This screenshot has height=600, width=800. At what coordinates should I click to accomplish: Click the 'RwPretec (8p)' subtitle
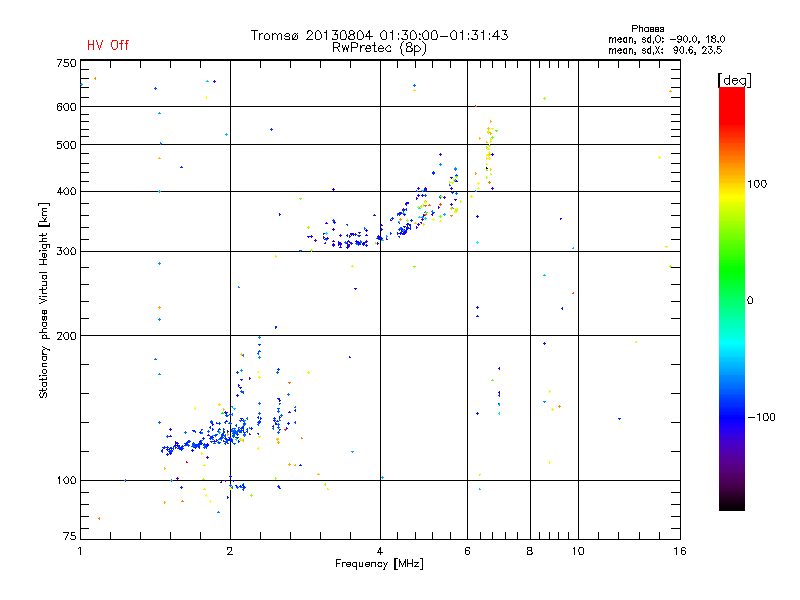pyautogui.click(x=379, y=48)
